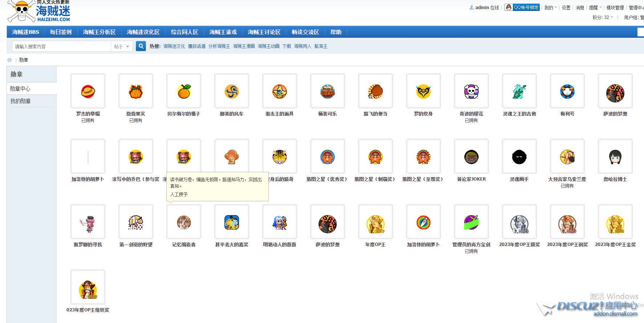
Task: Open the 梅利号 ship medal icon
Action: tap(567, 91)
